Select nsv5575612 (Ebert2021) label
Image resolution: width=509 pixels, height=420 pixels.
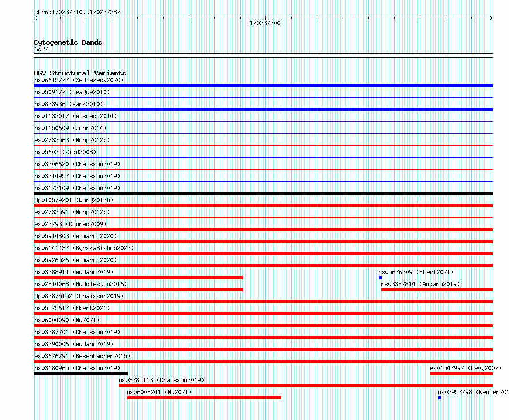point(72,308)
